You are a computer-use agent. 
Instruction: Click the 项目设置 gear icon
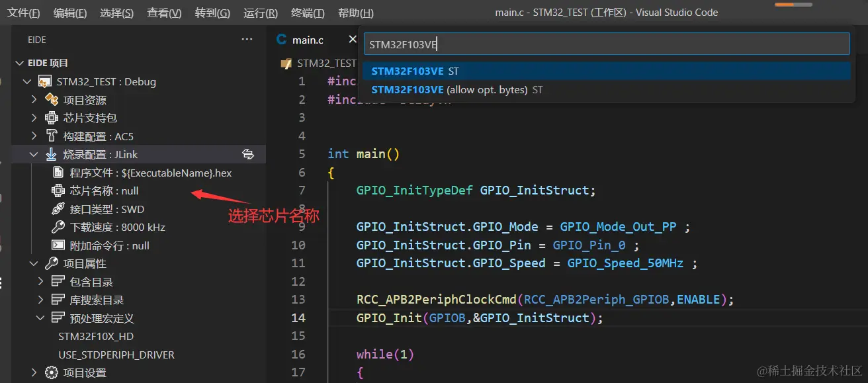coord(52,372)
